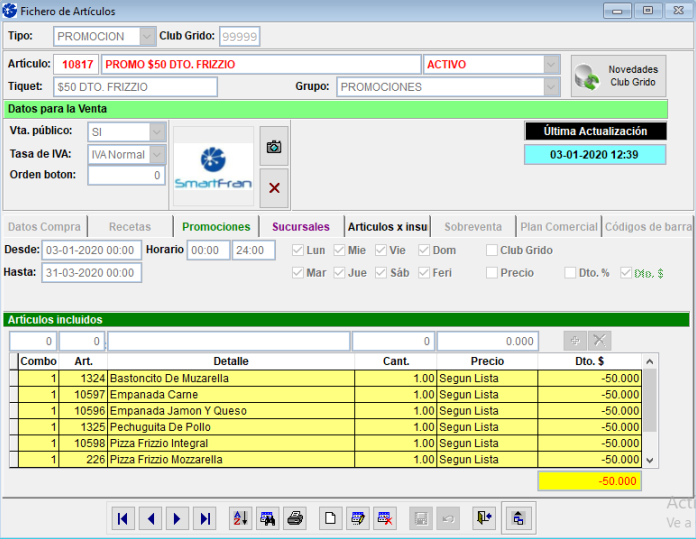Delete the record with red X icon
Image resolution: width=696 pixels, height=539 pixels.
click(385, 518)
